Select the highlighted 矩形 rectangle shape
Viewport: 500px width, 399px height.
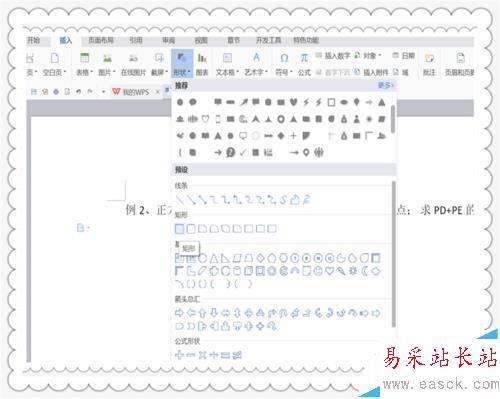point(179,229)
